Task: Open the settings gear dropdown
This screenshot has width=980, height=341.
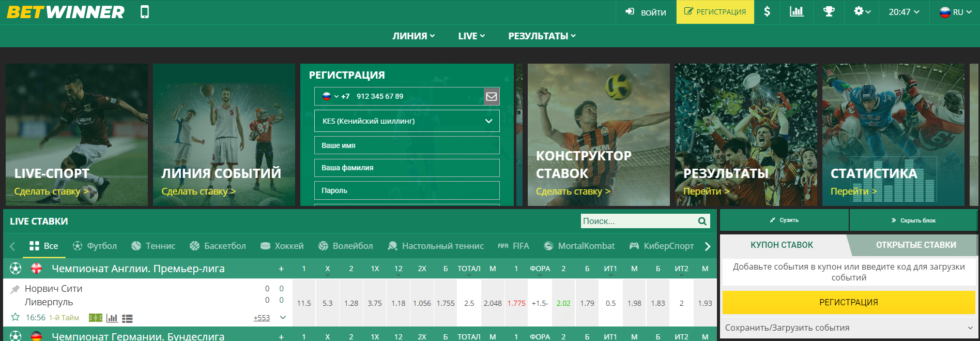Action: [x=862, y=12]
